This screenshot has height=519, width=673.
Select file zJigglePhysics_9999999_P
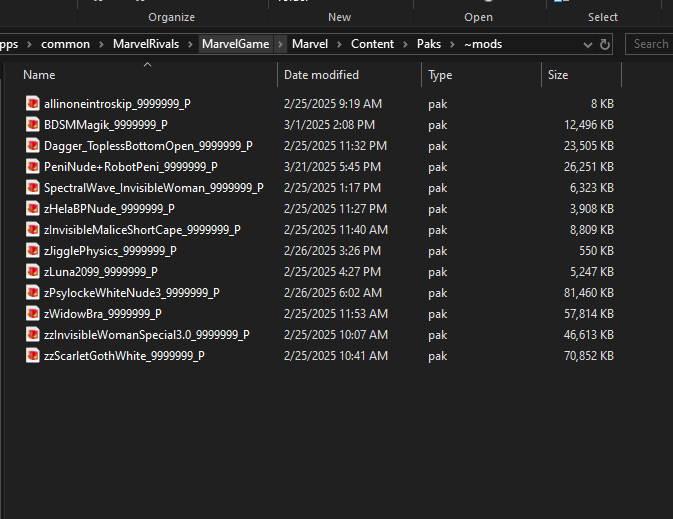click(x=110, y=251)
